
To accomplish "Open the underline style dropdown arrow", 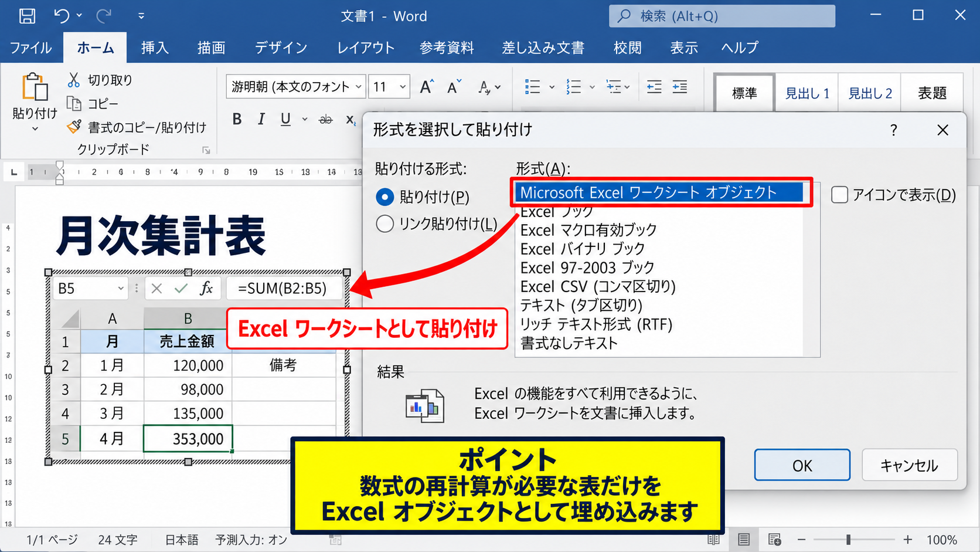I will pyautogui.click(x=305, y=120).
